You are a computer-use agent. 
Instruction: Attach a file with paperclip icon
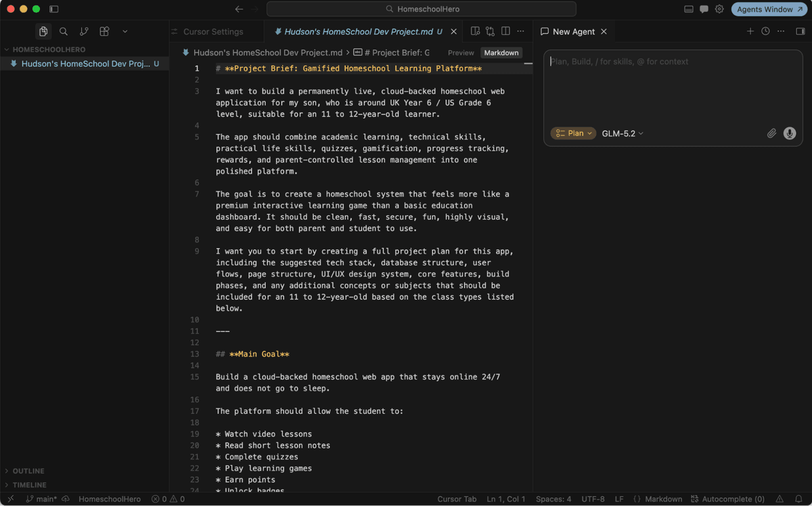click(x=771, y=133)
